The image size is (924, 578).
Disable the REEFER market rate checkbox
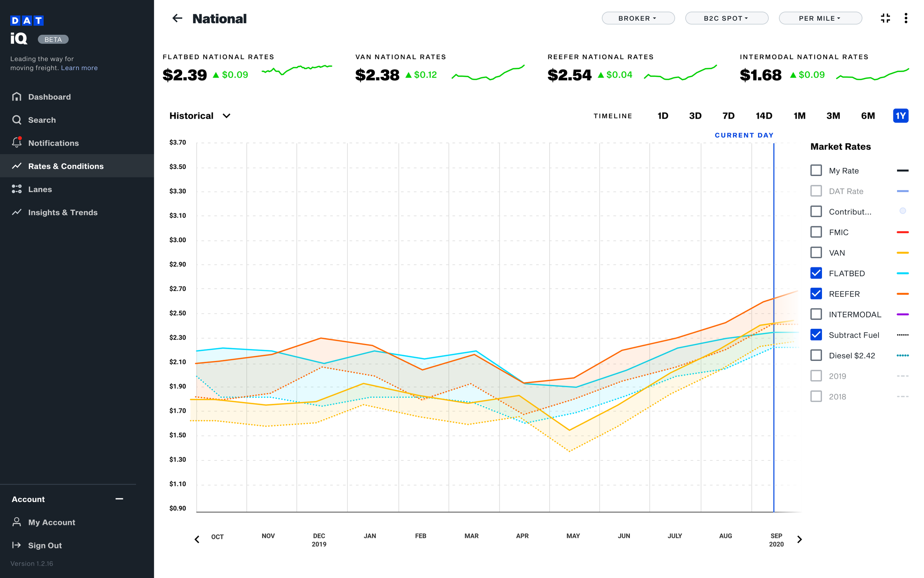(816, 294)
